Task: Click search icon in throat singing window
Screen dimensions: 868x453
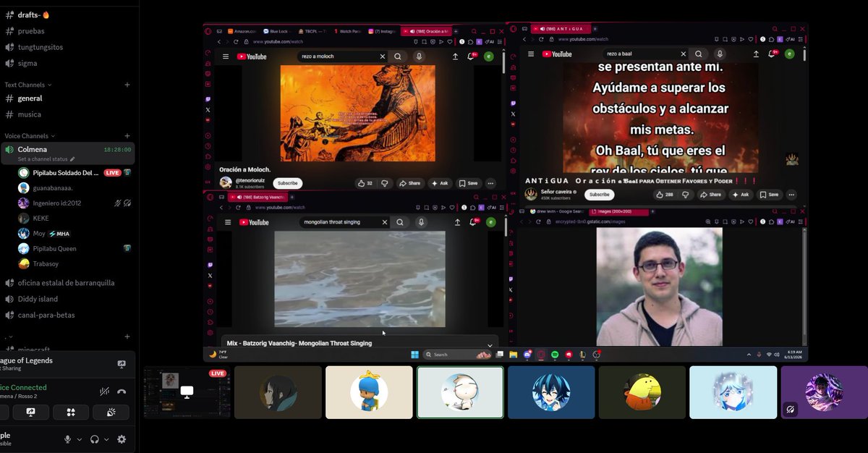Action: click(x=399, y=222)
